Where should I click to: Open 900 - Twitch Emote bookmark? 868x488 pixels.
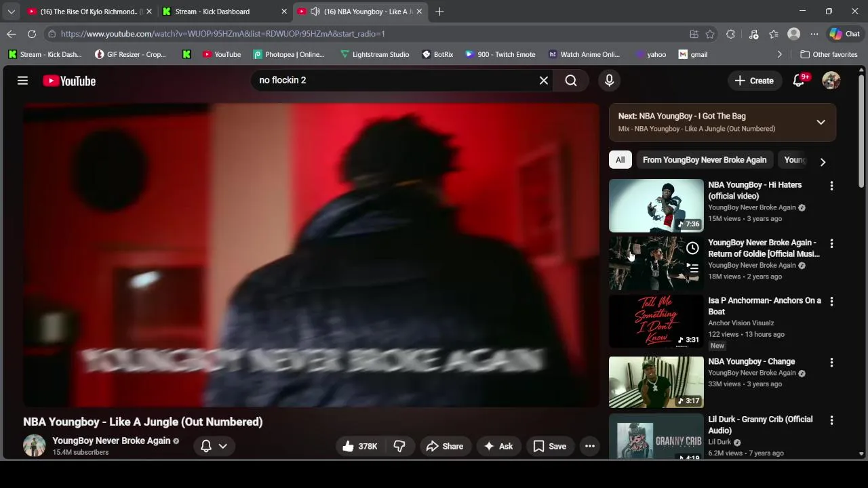(x=500, y=54)
